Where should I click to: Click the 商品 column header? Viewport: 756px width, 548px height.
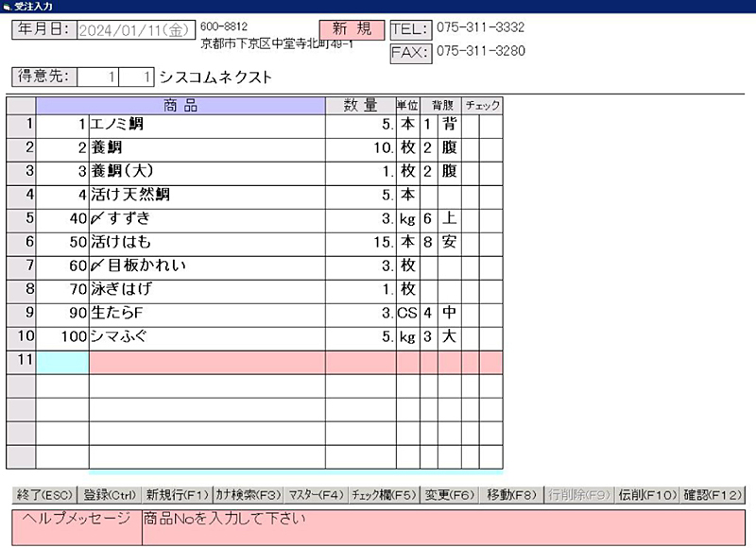pos(180,105)
